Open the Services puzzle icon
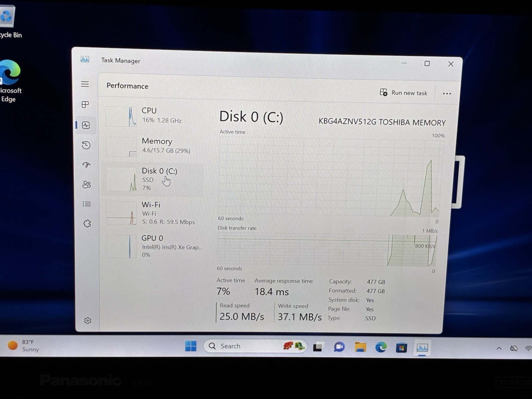The image size is (532, 399). click(87, 223)
